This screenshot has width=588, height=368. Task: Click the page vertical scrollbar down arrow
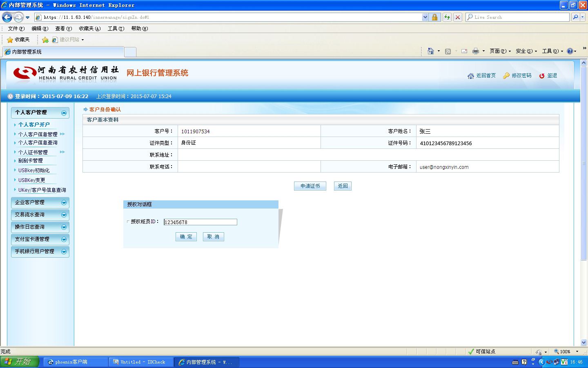584,343
